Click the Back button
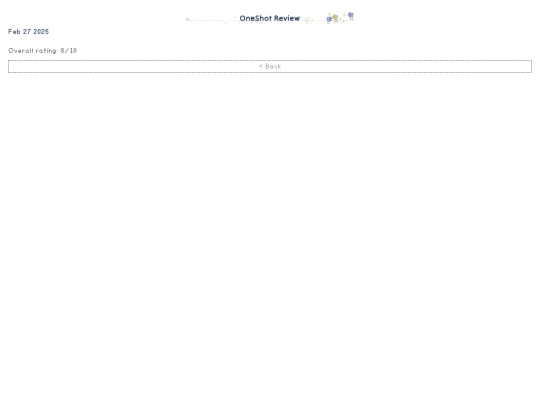The width and height of the screenshot is (540, 405). (x=270, y=66)
